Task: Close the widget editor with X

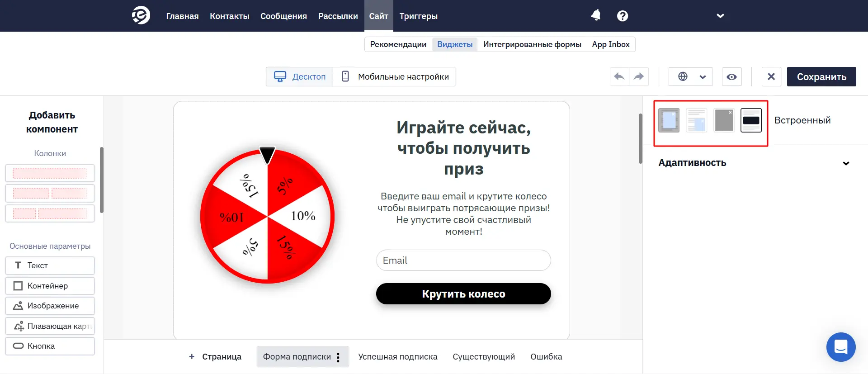Action: click(771, 76)
